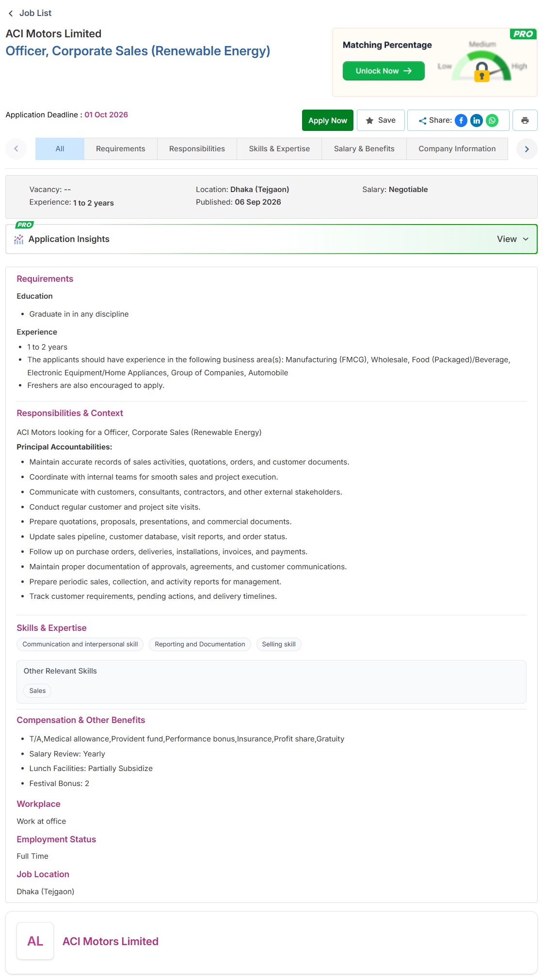Save this job with star button
544x980 pixels.
click(381, 120)
